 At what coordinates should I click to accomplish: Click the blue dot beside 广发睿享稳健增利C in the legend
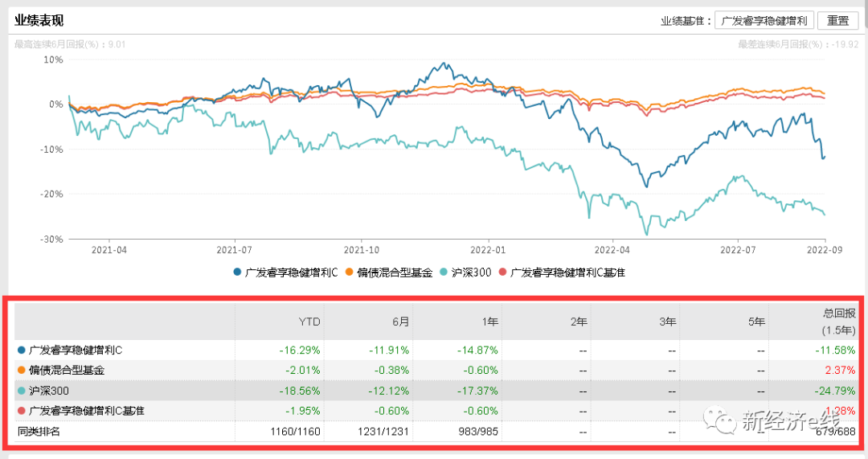click(238, 273)
